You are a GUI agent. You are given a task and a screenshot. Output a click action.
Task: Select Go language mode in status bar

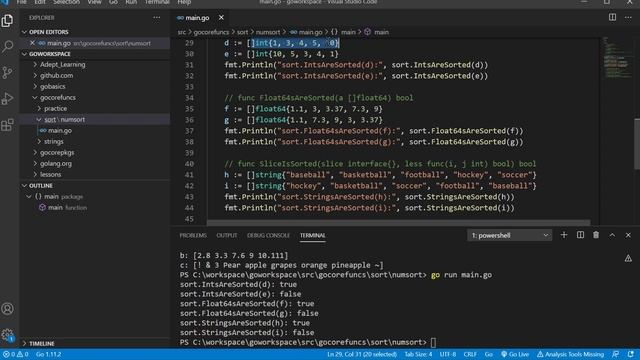click(489, 354)
